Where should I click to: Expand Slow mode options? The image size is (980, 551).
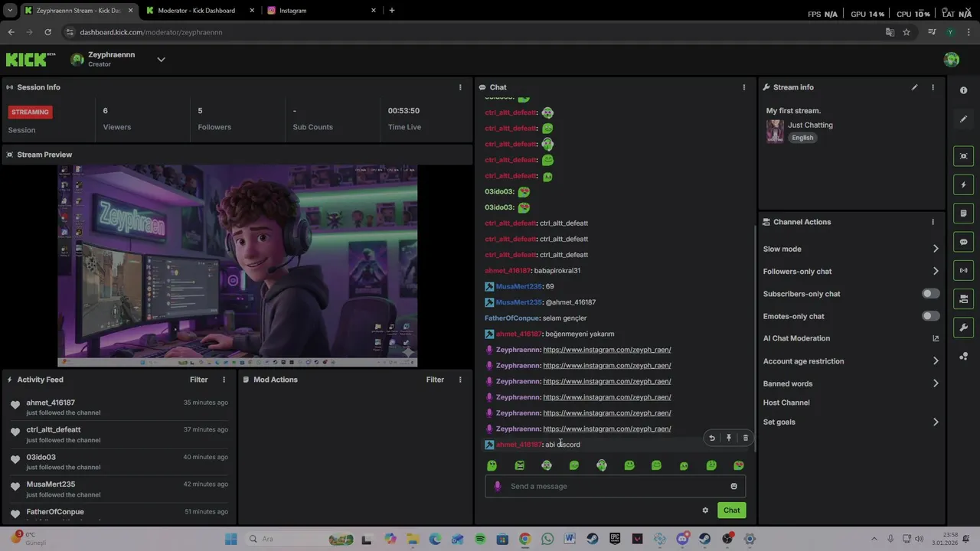[936, 249]
